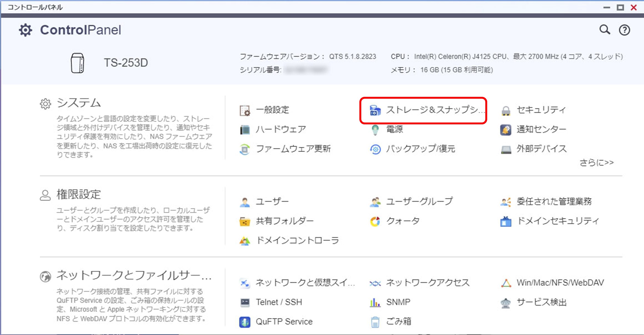The height and width of the screenshot is (335, 644).
Task: Open the 共有フォルダー link
Action: click(284, 221)
